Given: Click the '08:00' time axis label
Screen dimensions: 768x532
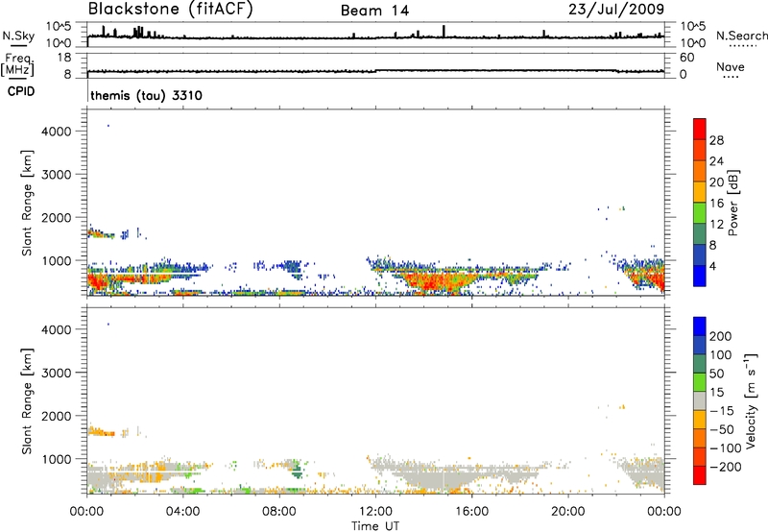Looking at the screenshot, I should pyautogui.click(x=279, y=512).
